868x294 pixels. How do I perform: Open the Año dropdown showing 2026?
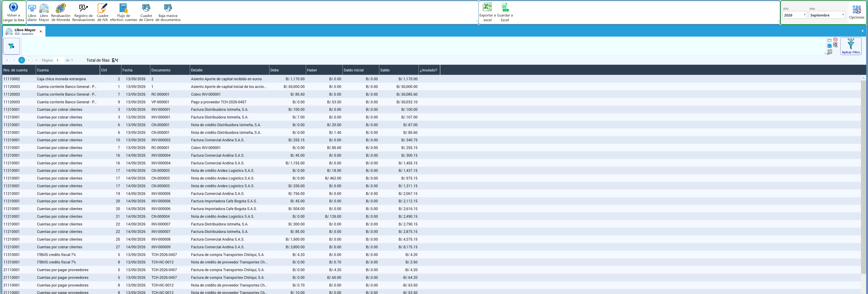[794, 15]
